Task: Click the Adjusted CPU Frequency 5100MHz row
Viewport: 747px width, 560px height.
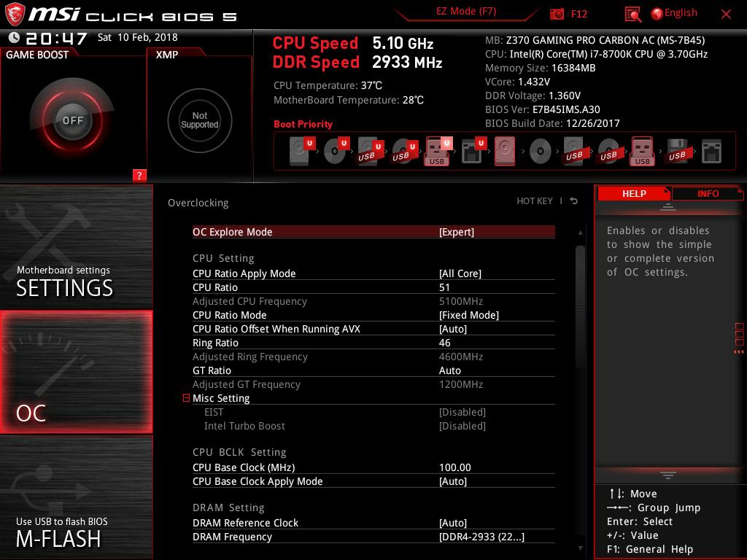Action: pyautogui.click(x=373, y=301)
